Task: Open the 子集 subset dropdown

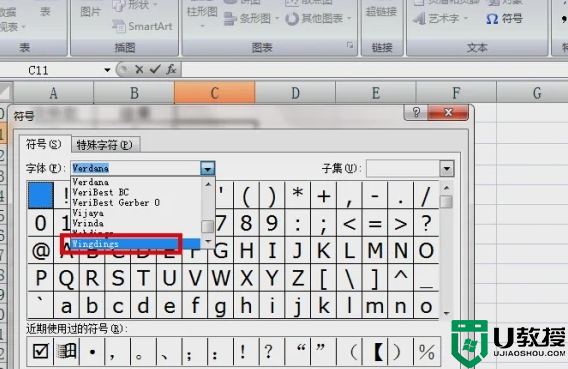Action: point(447,168)
